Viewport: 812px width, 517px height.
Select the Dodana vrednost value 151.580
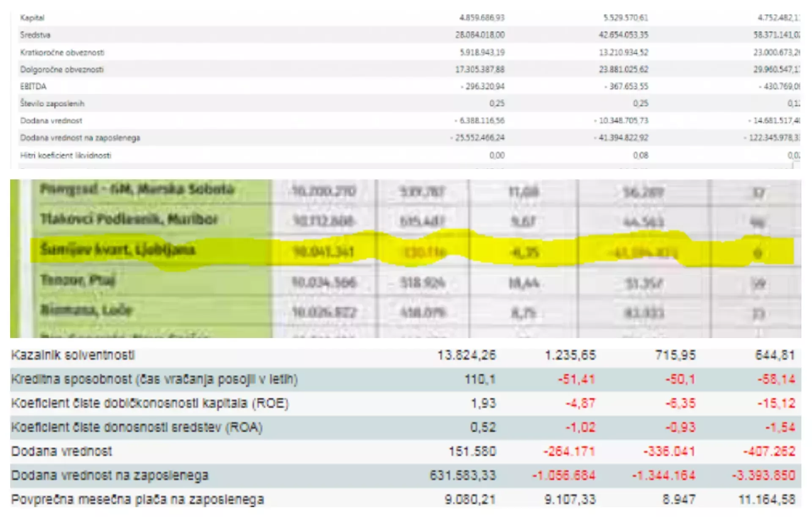click(x=472, y=451)
